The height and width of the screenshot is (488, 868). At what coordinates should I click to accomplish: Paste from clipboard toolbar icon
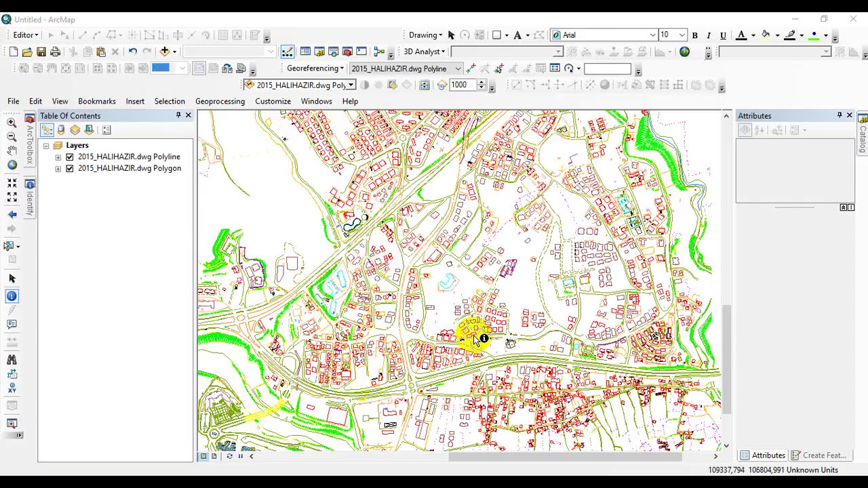pos(101,52)
